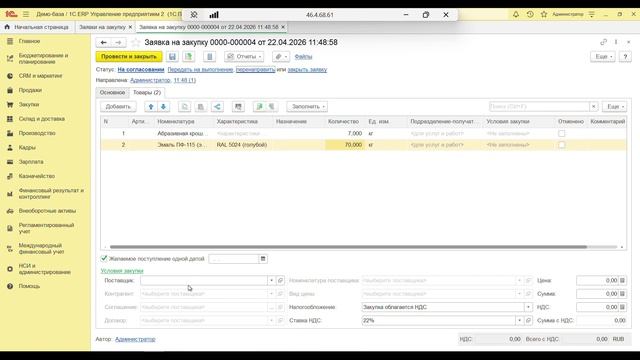Open the Заполнить dropdown
Viewport: 640px width, 360px height.
[x=307, y=107]
